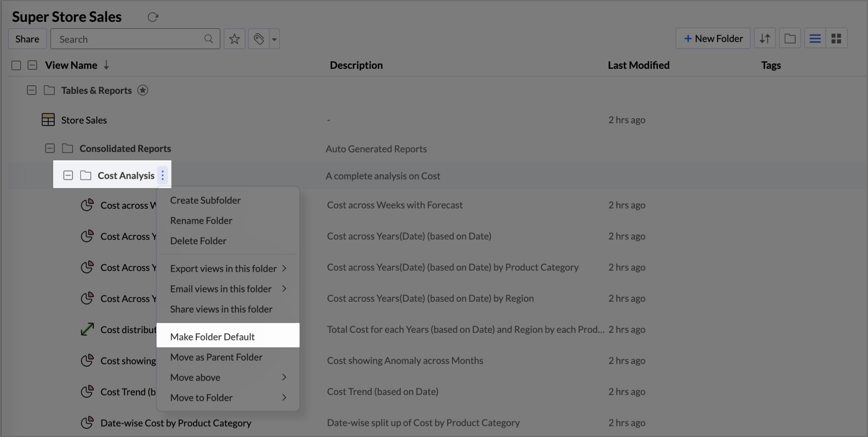Click the 'Cost showing Anomaly across Months' description

coord(405,360)
